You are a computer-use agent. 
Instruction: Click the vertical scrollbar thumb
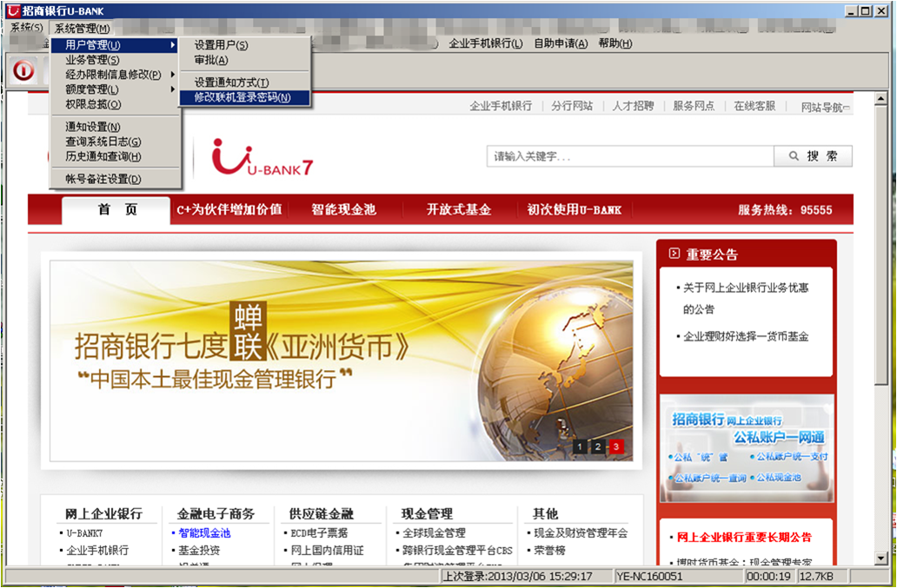click(881, 246)
